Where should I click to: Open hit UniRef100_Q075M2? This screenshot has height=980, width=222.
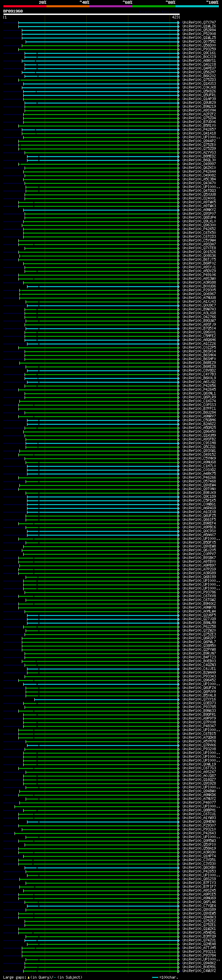[199, 41]
